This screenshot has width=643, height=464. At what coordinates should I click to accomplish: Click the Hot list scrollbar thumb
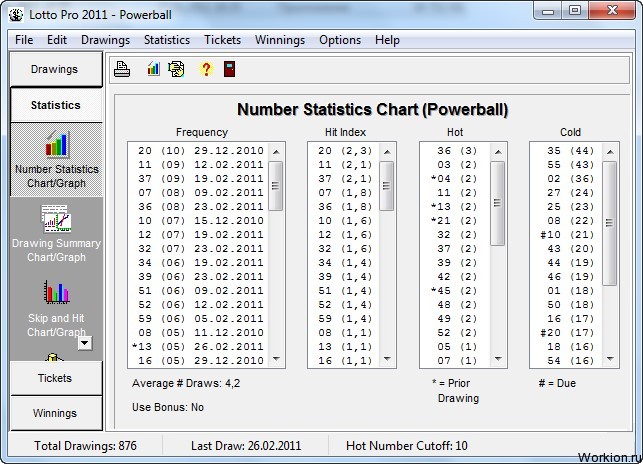tap(497, 203)
